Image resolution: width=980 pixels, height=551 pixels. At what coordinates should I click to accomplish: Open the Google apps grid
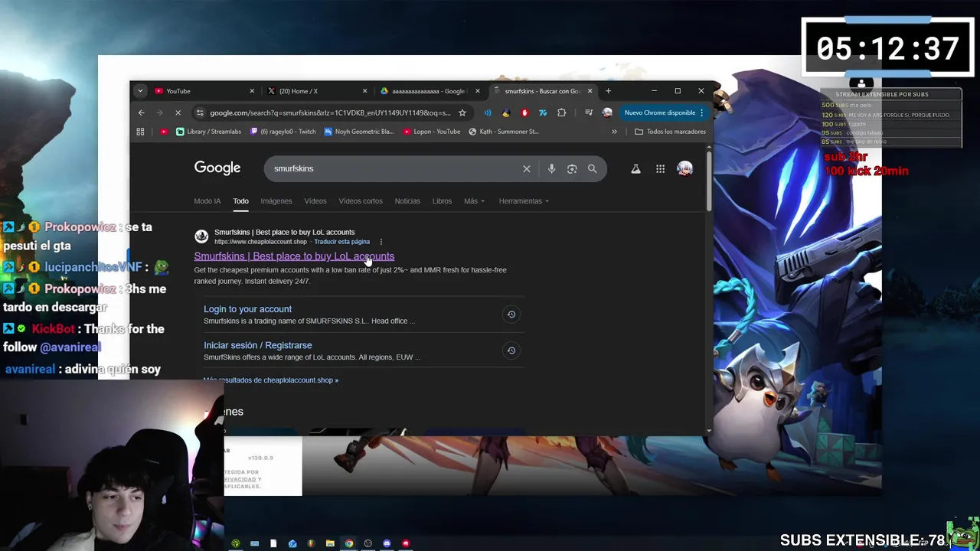[x=660, y=168]
